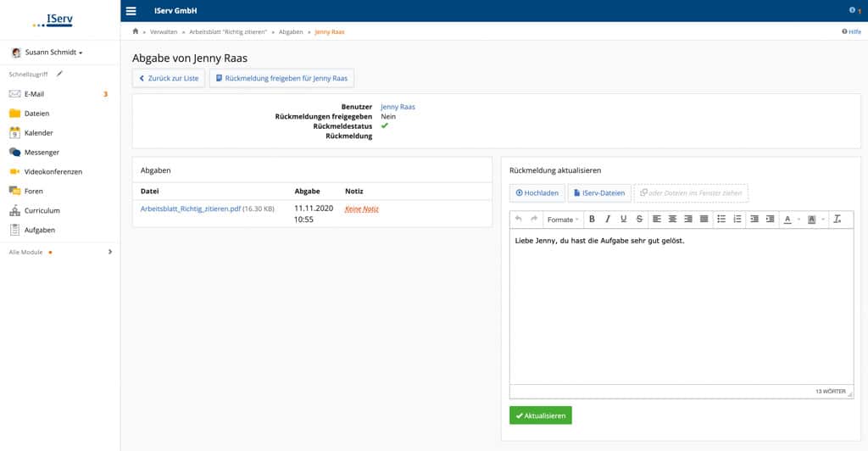This screenshot has height=451, width=868.
Task: Edit Schnellzugriff with the pencil icon
Action: pyautogui.click(x=59, y=74)
